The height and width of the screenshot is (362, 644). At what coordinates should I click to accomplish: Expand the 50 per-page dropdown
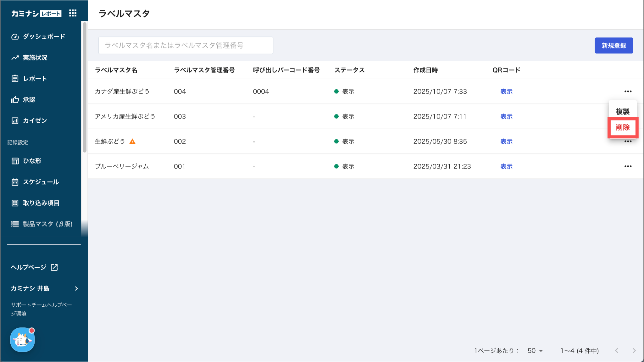tap(535, 351)
